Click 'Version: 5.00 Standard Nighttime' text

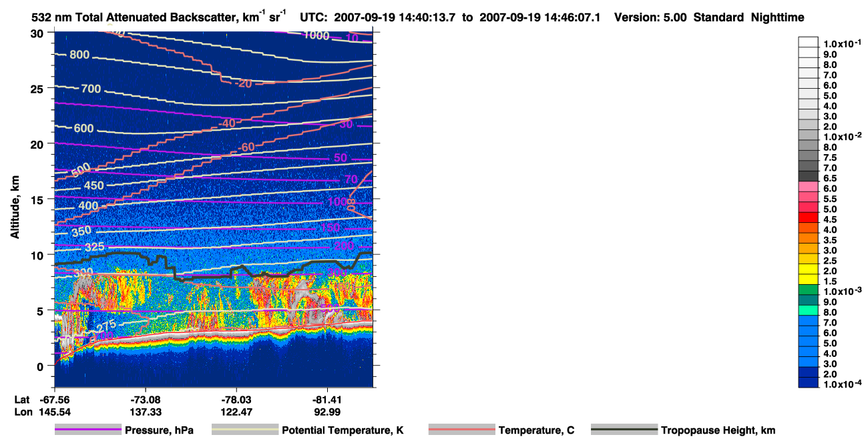pyautogui.click(x=709, y=18)
